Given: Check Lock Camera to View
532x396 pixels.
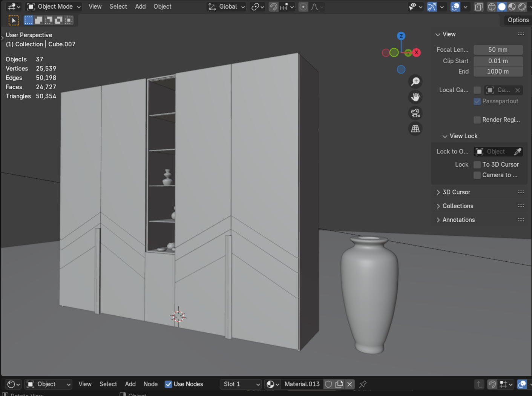Looking at the screenshot, I should click(477, 175).
